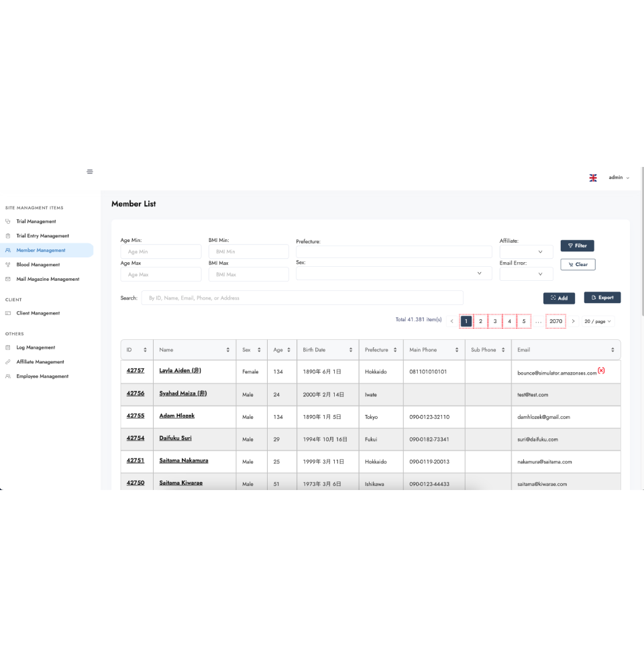Expand the Affiliate dropdown

pos(526,251)
